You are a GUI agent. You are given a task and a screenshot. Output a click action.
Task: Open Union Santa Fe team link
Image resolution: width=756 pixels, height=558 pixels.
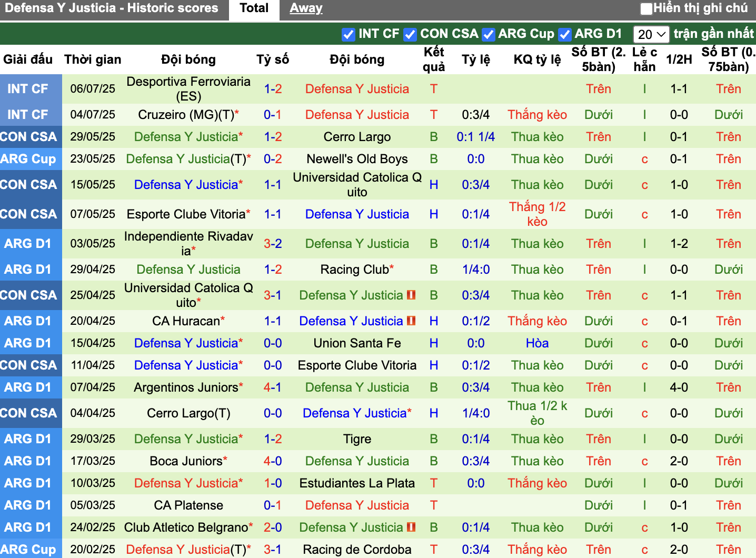pyautogui.click(x=357, y=343)
